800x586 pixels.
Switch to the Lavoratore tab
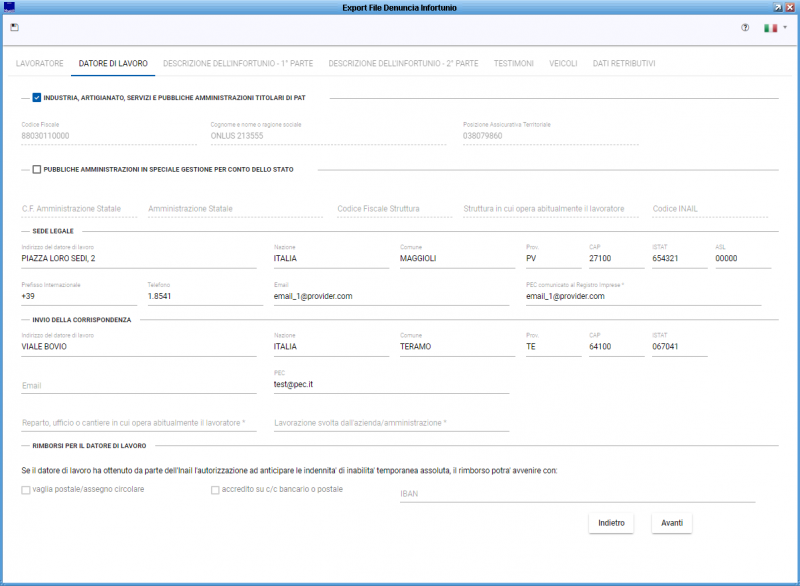(40, 63)
